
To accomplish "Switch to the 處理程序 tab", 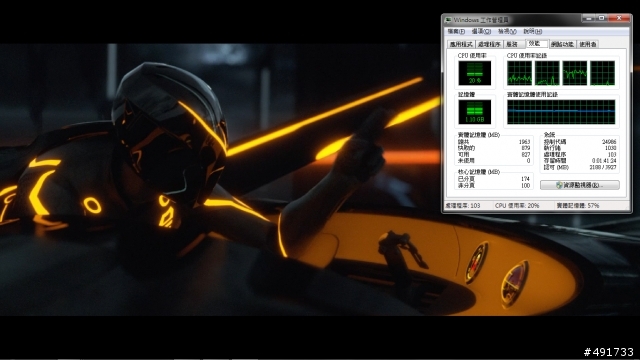I will (489, 44).
